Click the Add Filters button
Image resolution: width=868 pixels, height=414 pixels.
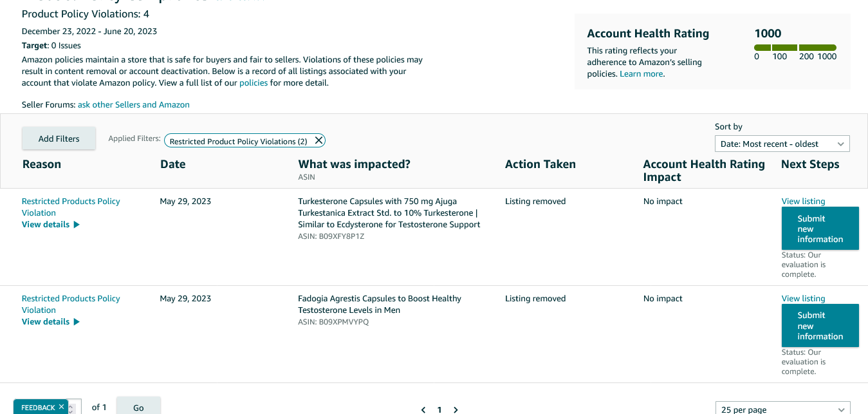(x=59, y=138)
